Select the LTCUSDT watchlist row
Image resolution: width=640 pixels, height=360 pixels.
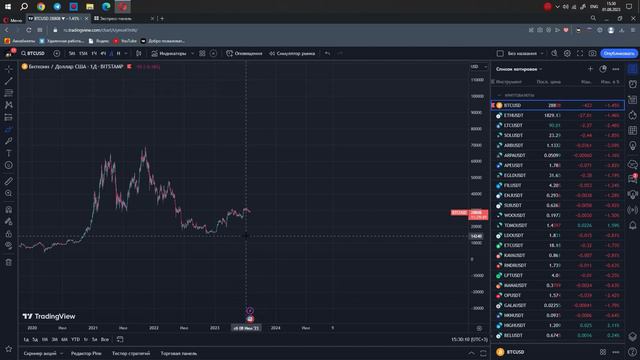click(x=558, y=125)
